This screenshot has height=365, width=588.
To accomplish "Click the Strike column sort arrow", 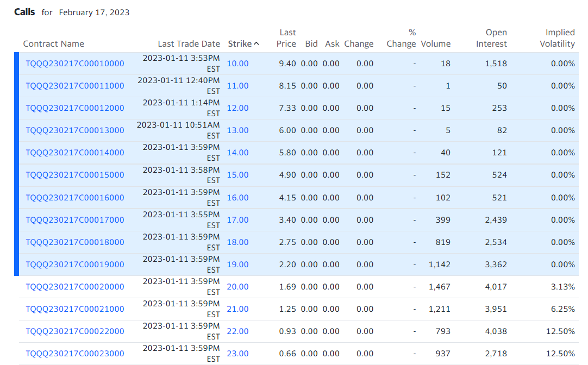I will [x=256, y=44].
